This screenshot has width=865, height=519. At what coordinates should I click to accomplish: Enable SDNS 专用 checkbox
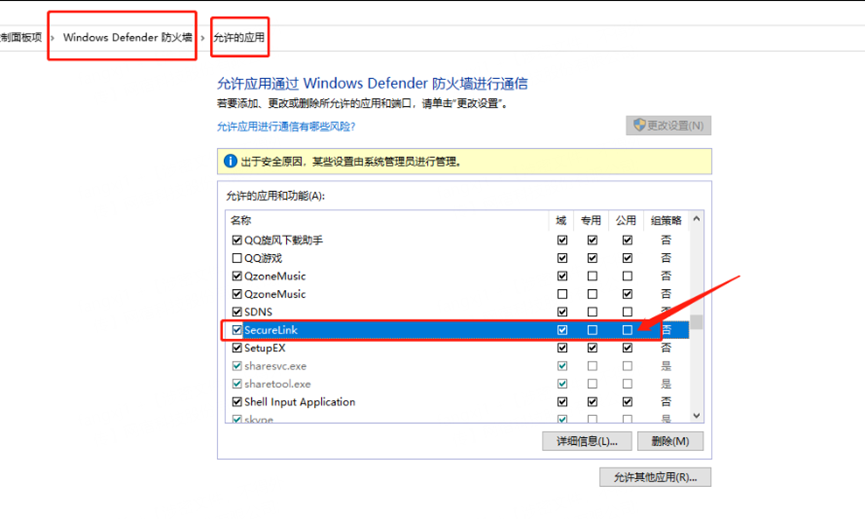coord(592,312)
